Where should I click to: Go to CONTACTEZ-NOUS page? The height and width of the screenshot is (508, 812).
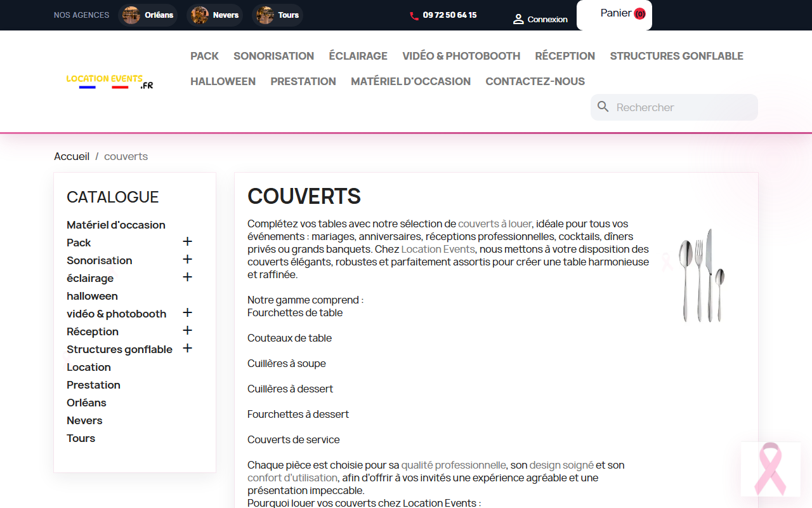(x=535, y=81)
